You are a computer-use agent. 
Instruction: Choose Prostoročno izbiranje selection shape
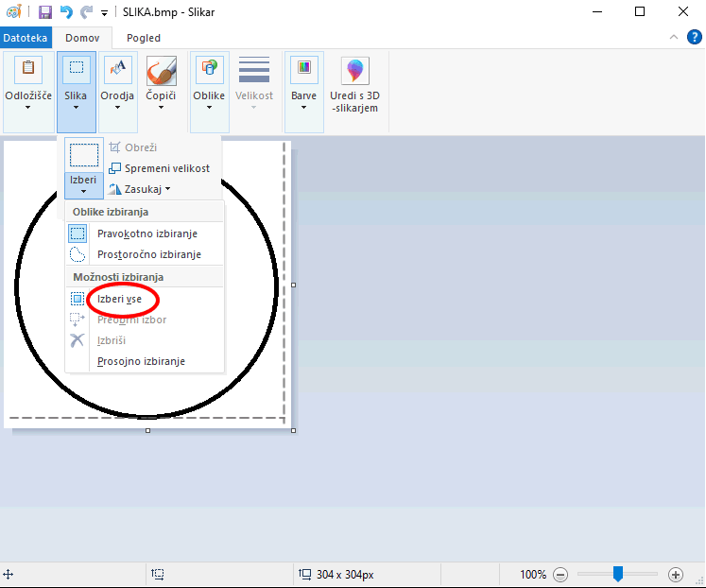(x=148, y=254)
